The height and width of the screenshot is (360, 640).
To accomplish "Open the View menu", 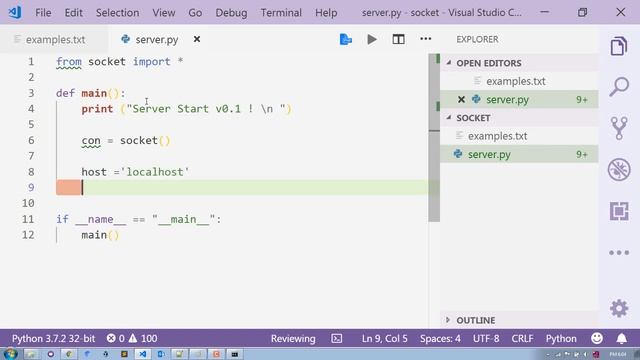I will [164, 13].
